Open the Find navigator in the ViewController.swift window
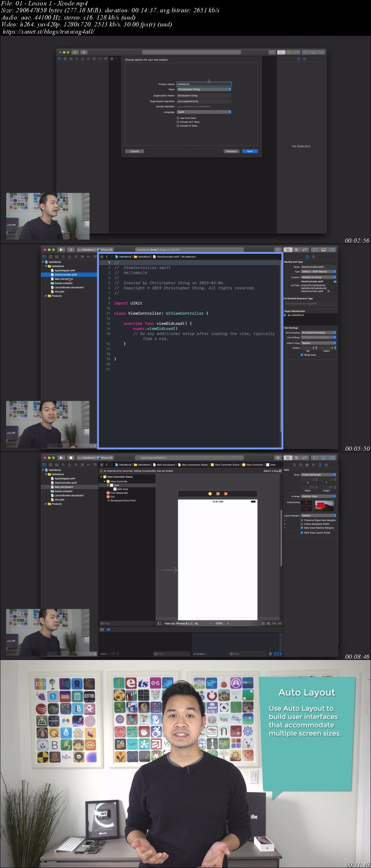The width and height of the screenshot is (371, 868). [63, 257]
